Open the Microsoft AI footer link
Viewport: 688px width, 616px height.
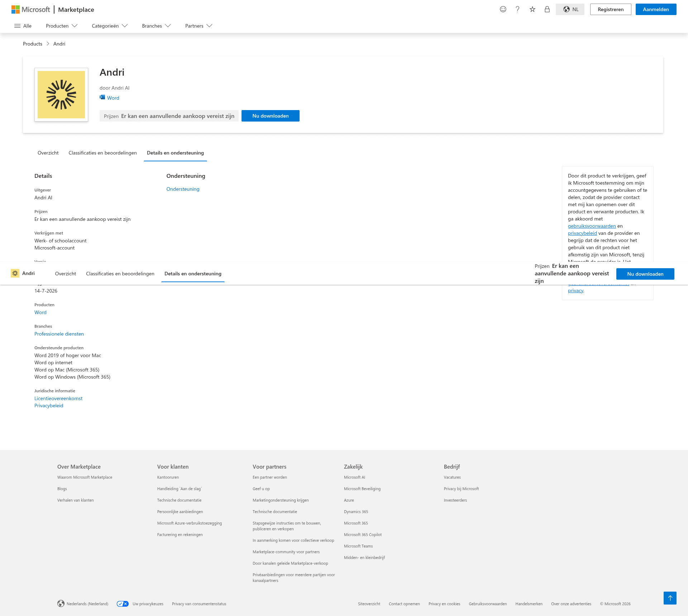pos(355,477)
